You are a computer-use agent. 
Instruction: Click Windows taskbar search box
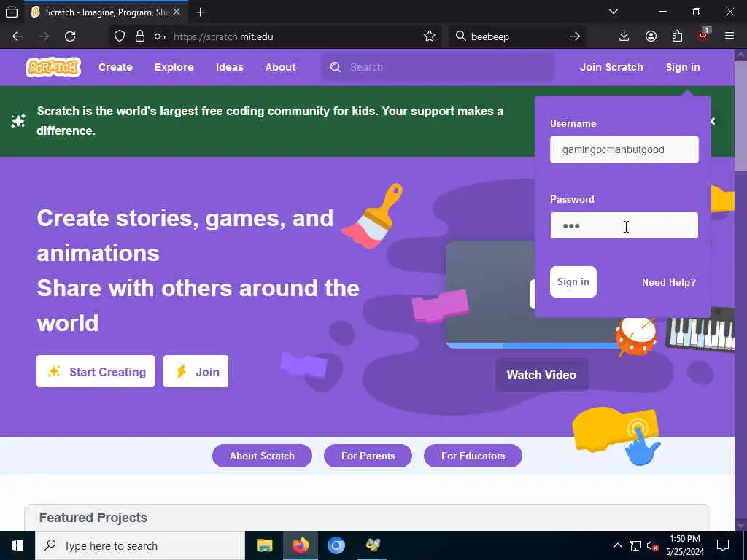(x=140, y=545)
